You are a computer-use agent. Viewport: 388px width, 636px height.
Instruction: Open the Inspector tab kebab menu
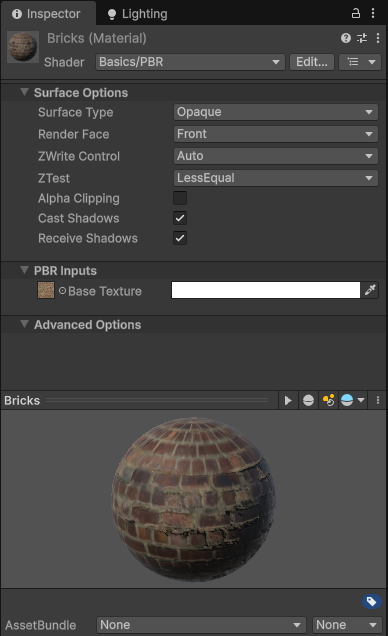tap(373, 13)
